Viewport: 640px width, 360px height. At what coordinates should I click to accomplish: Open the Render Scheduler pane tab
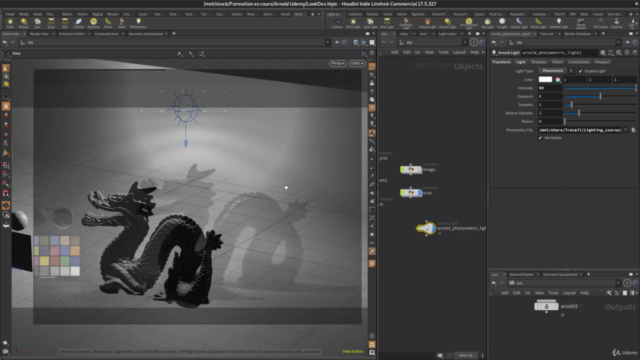tap(578, 33)
